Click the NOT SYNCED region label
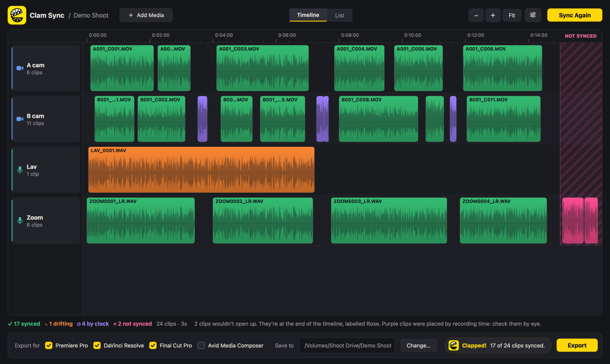 coord(581,36)
